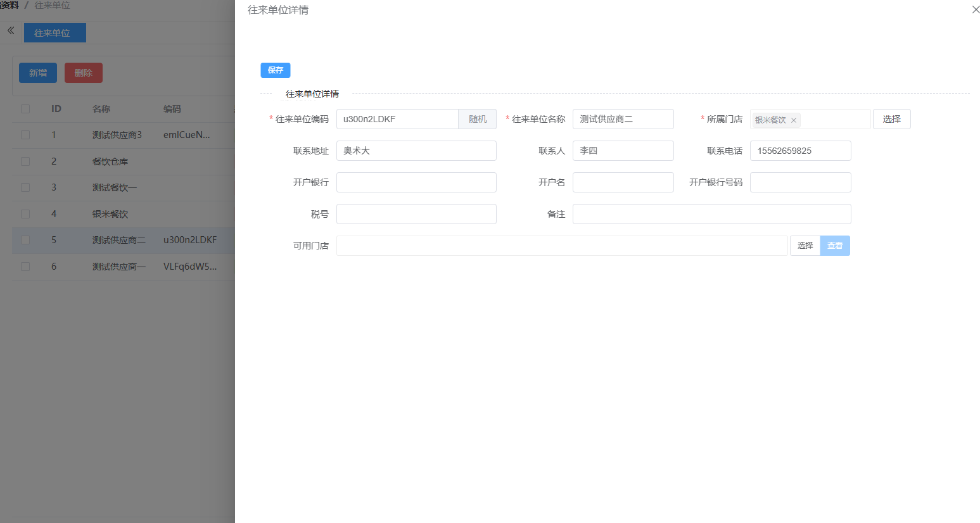Focus the 开户银行 input field
Screen dimensions: 980x523
pos(416,182)
